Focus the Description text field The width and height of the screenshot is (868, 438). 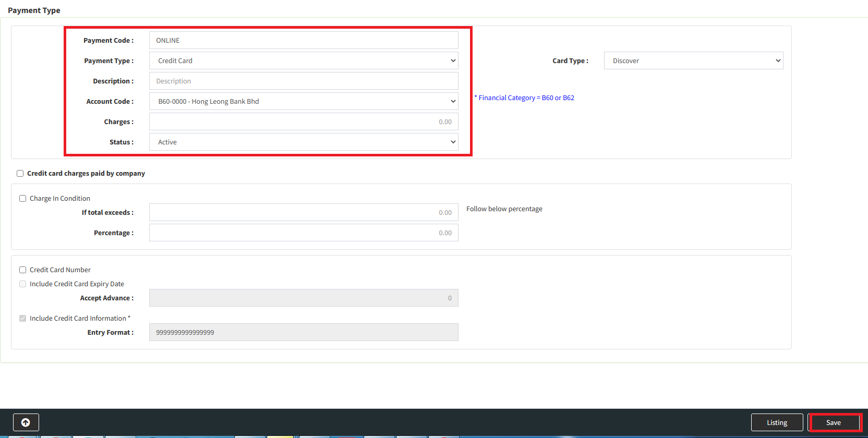(x=304, y=81)
